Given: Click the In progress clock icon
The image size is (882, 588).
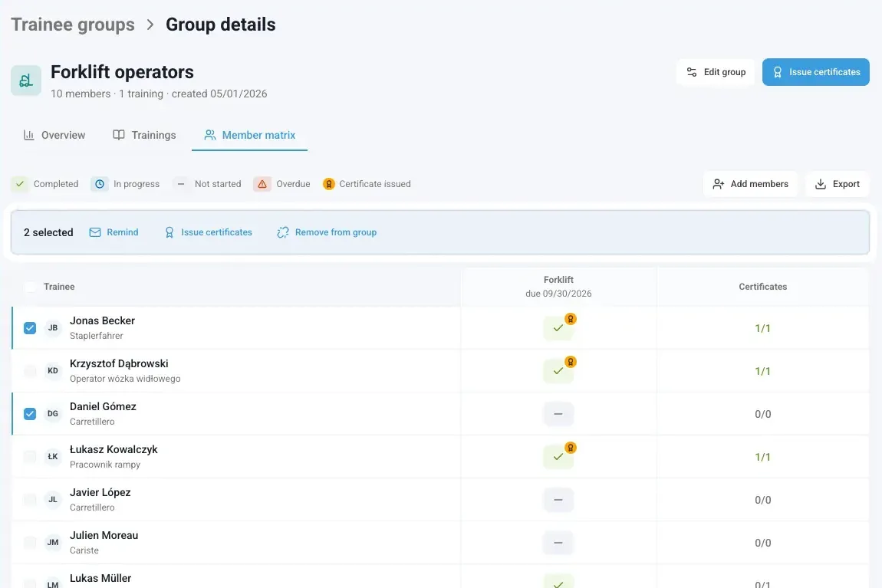Looking at the screenshot, I should (100, 184).
